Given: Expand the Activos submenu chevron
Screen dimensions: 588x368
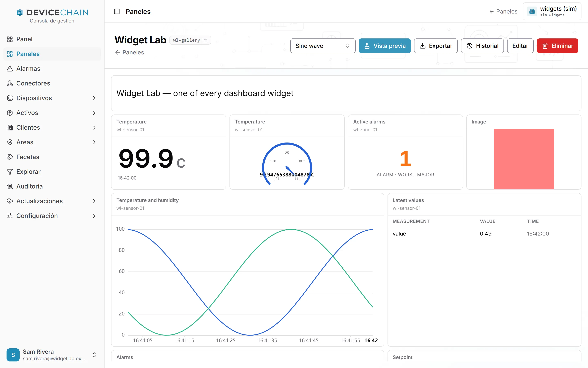Looking at the screenshot, I should [94, 113].
